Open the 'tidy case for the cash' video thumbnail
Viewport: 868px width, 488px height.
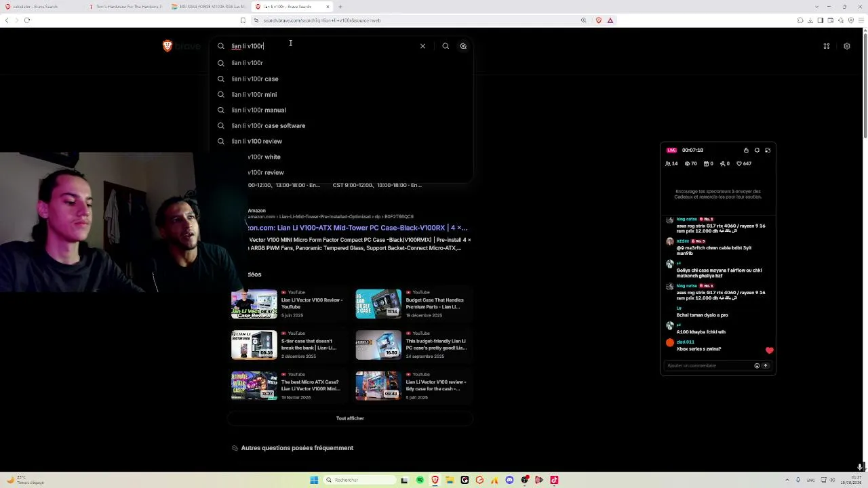(378, 386)
